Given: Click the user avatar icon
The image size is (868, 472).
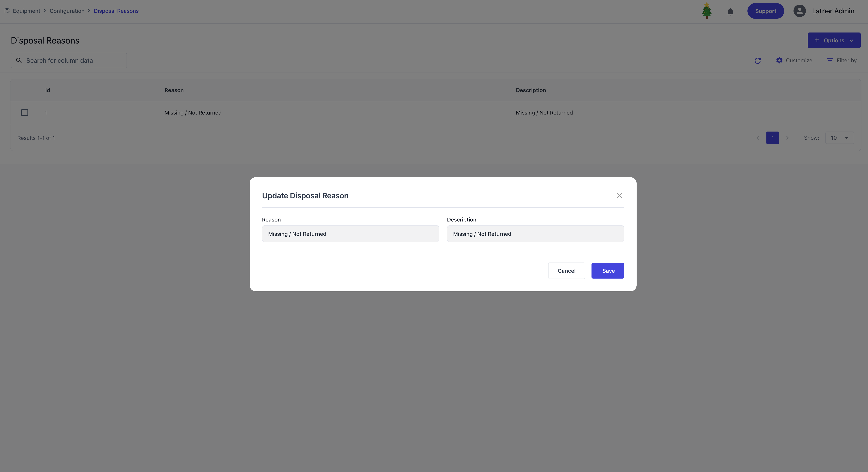Looking at the screenshot, I should click(799, 11).
